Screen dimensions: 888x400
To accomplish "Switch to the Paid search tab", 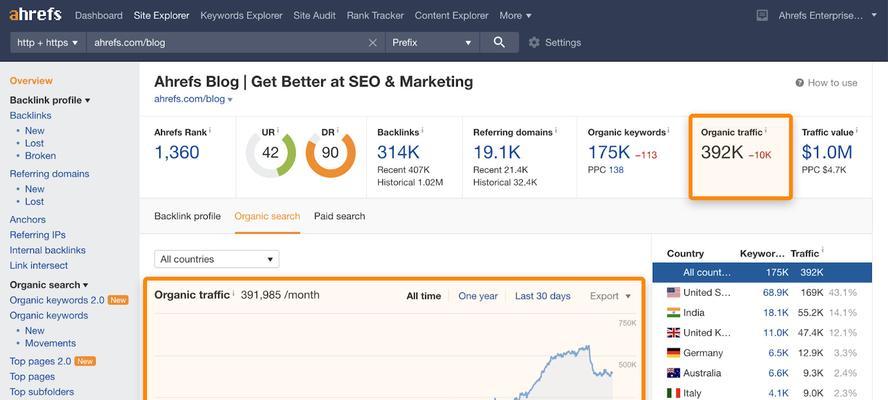I will coord(340,216).
